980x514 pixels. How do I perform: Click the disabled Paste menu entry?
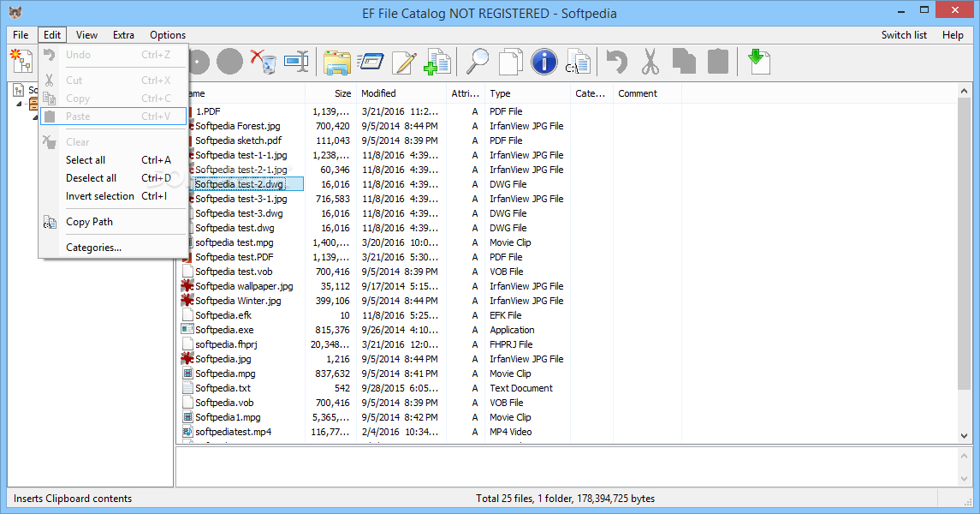113,117
